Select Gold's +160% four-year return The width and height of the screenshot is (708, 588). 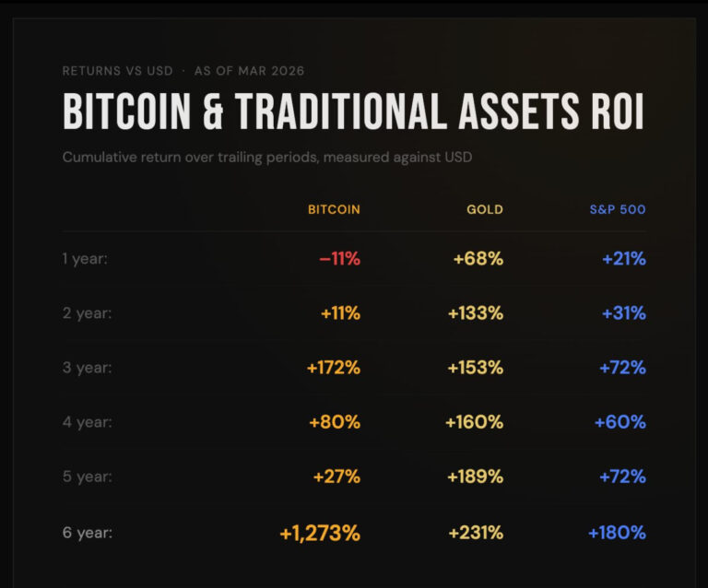pos(474,422)
